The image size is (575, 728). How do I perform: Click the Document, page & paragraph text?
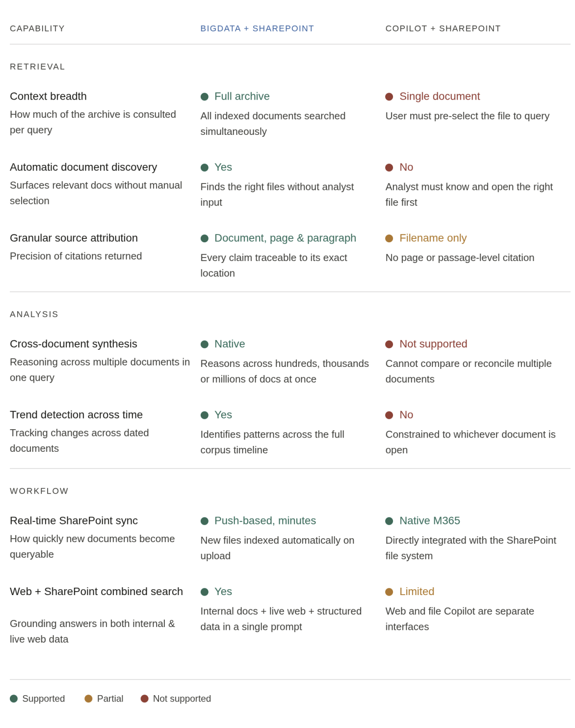click(285, 238)
